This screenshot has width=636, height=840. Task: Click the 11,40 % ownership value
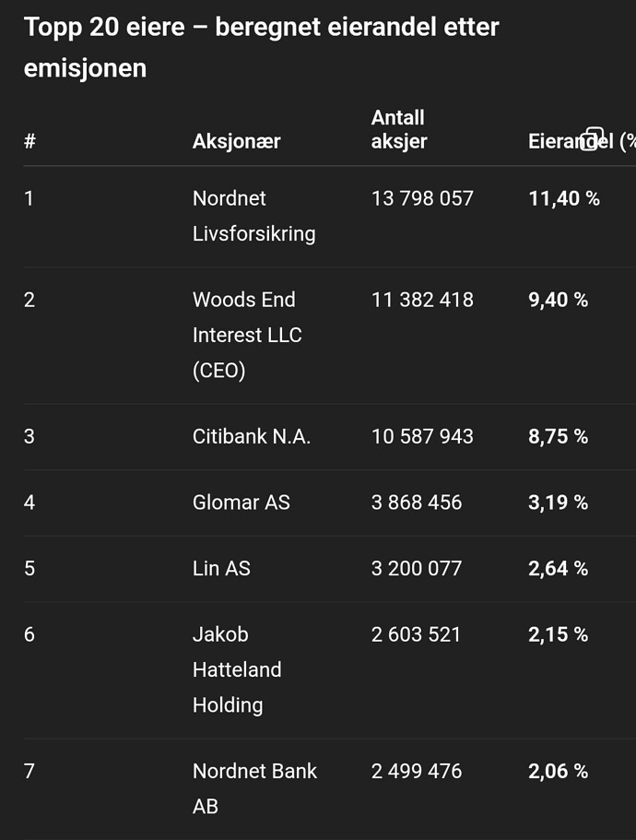coord(563,198)
